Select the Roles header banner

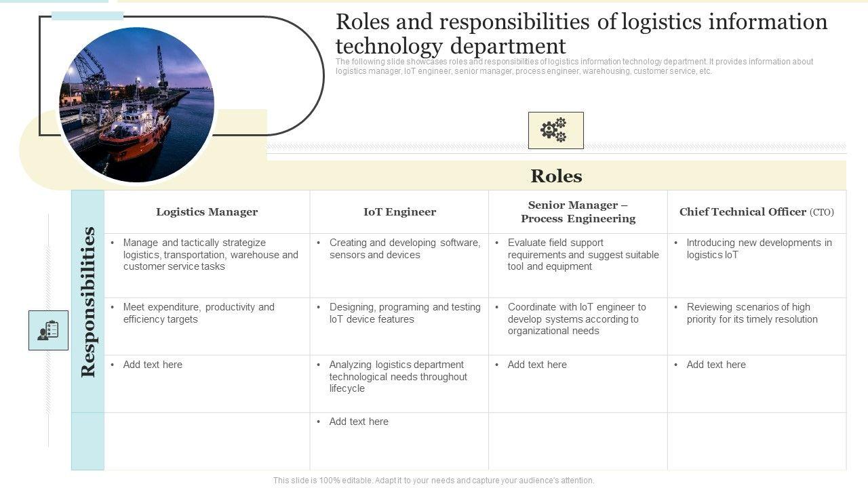556,176
